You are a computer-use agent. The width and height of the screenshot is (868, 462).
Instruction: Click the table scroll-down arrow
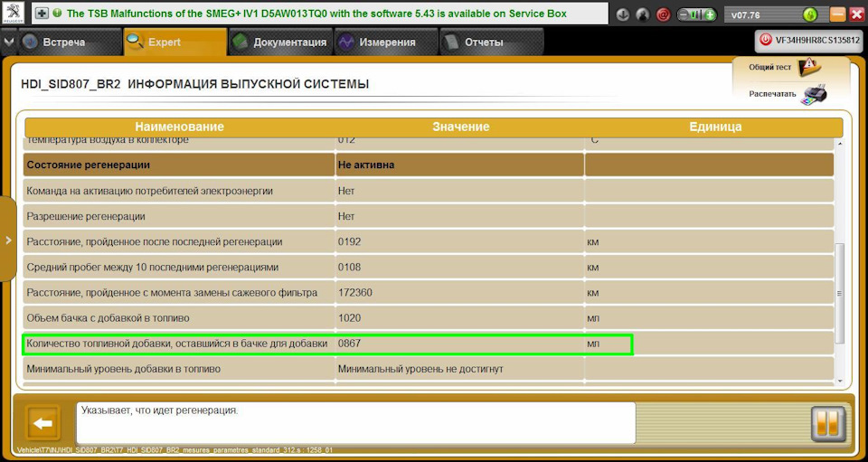point(840,382)
